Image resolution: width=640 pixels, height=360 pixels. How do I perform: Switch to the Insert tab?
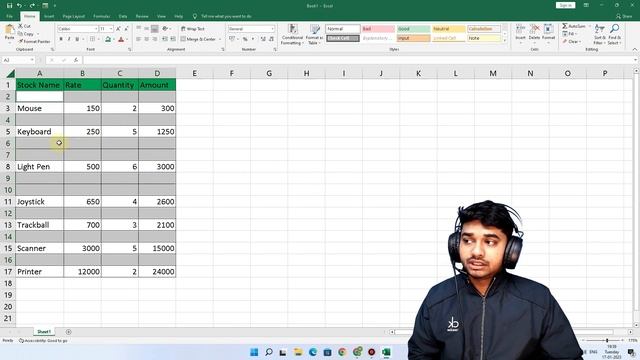(x=49, y=16)
